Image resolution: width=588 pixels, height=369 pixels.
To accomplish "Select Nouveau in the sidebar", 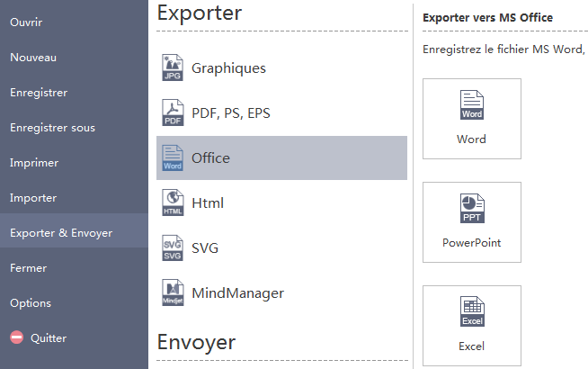I will (x=33, y=58).
